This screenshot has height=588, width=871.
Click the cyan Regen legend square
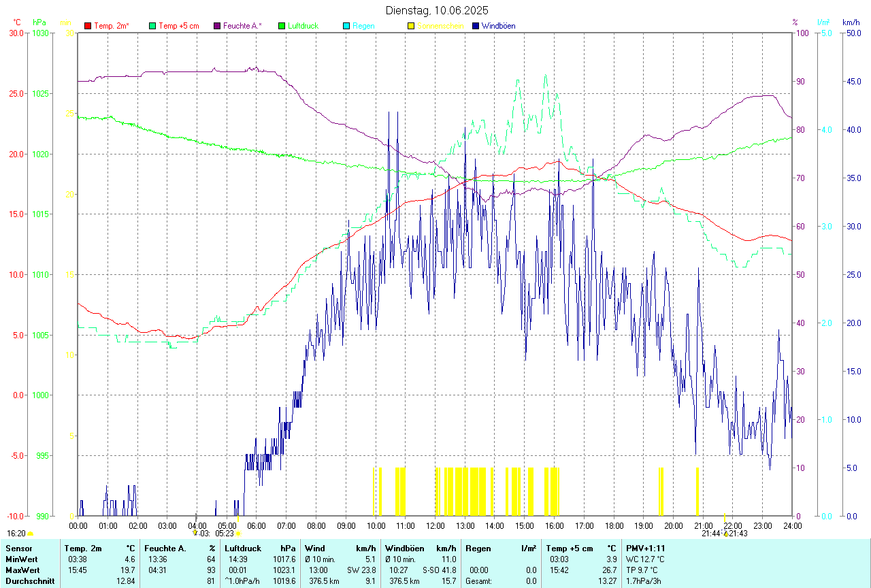point(346,26)
